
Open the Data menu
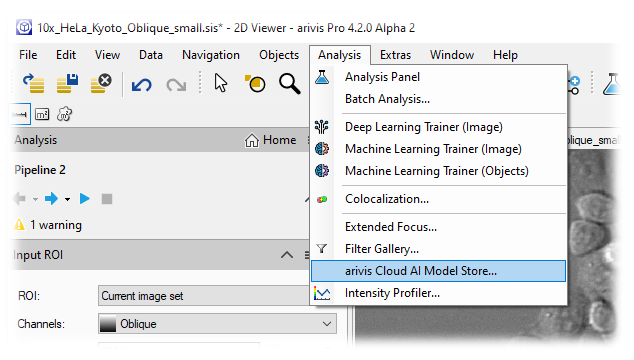[x=151, y=55]
